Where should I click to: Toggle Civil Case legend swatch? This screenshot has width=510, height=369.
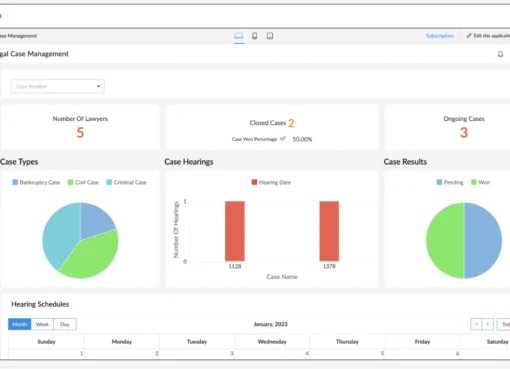point(70,182)
